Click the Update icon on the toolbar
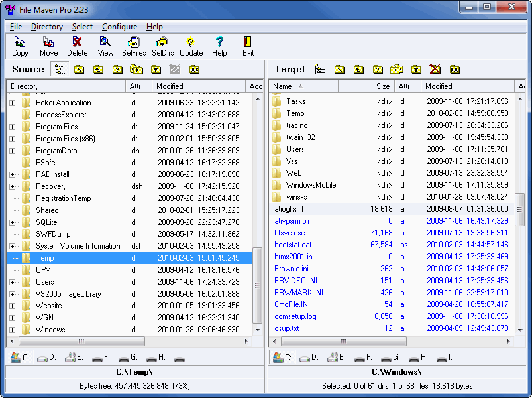This screenshot has height=398, width=532. coord(191,46)
